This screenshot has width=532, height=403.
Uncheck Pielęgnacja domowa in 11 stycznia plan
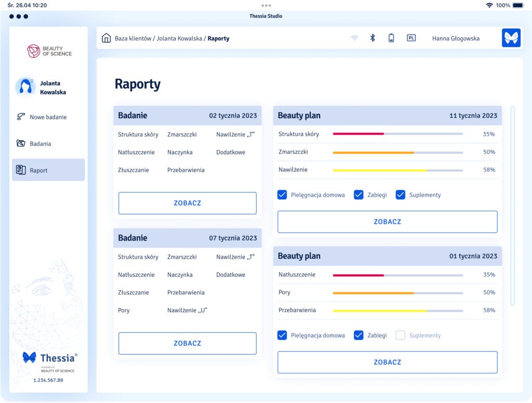point(282,195)
